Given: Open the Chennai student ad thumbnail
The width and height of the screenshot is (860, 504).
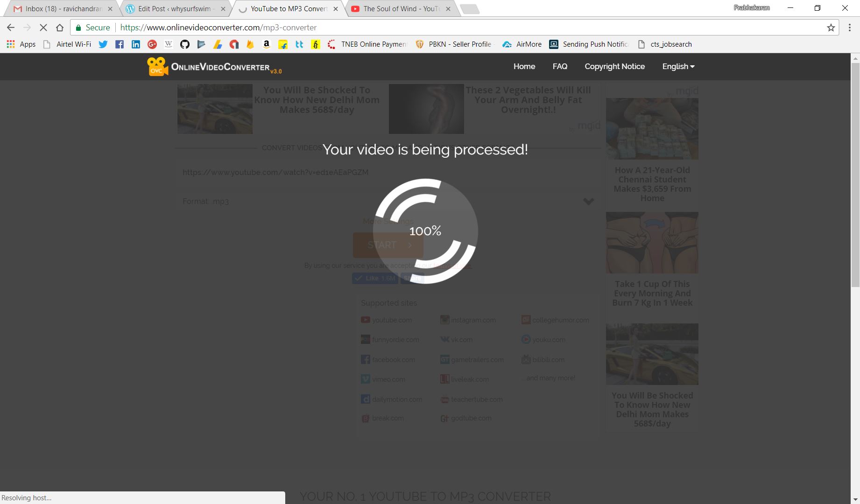Looking at the screenshot, I should [x=652, y=129].
